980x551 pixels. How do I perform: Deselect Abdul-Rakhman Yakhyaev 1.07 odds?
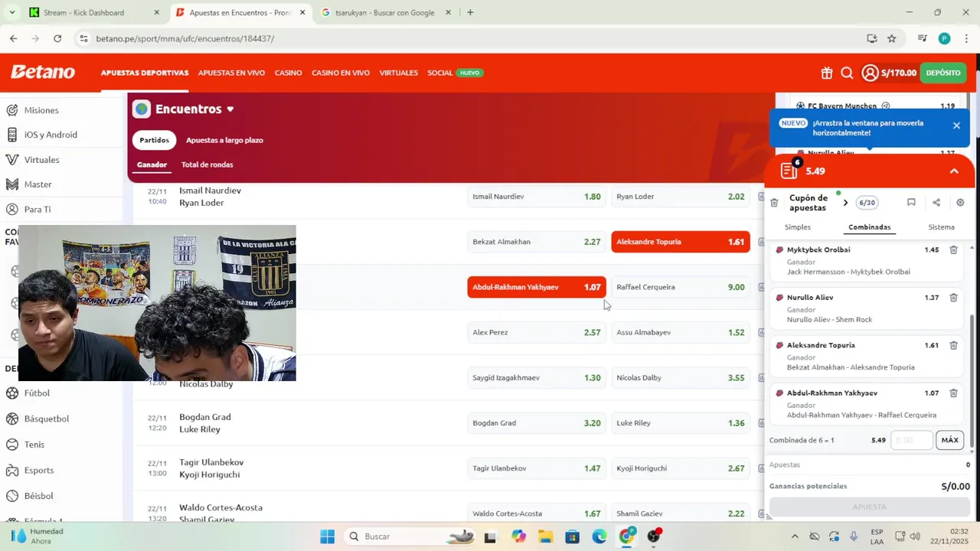click(x=537, y=287)
